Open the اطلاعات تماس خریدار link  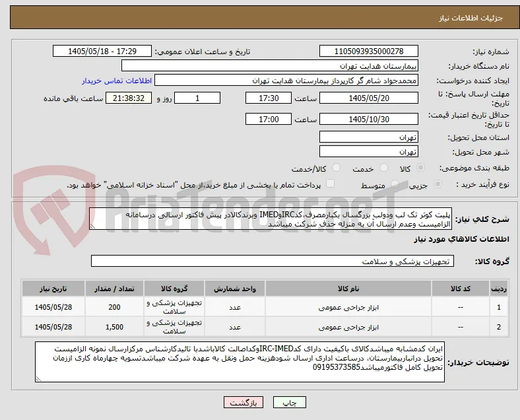pyautogui.click(x=117, y=81)
